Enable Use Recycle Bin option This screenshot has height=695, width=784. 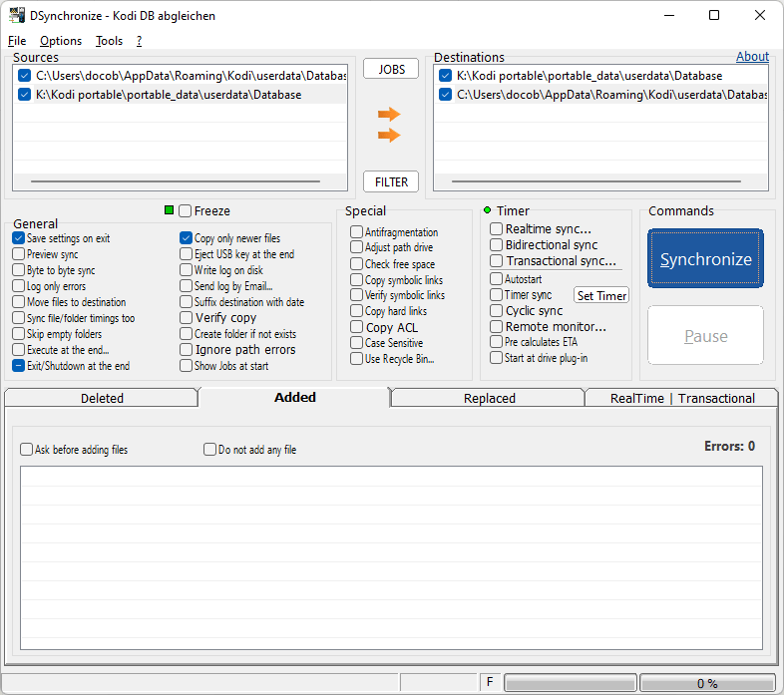pos(356,359)
